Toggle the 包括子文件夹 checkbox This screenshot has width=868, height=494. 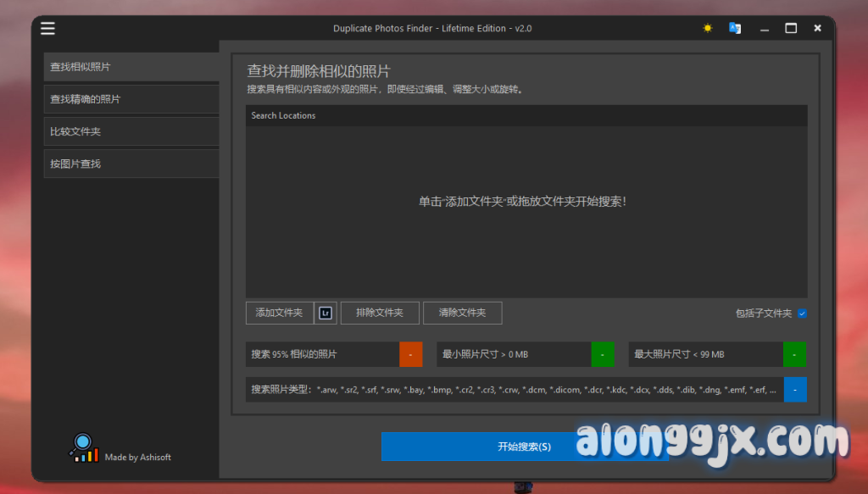coord(802,314)
